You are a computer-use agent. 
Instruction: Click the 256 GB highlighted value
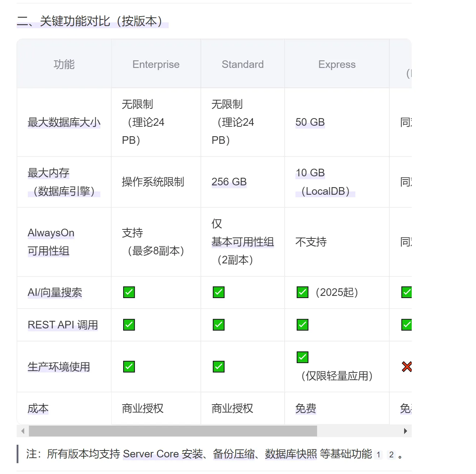[x=229, y=182]
